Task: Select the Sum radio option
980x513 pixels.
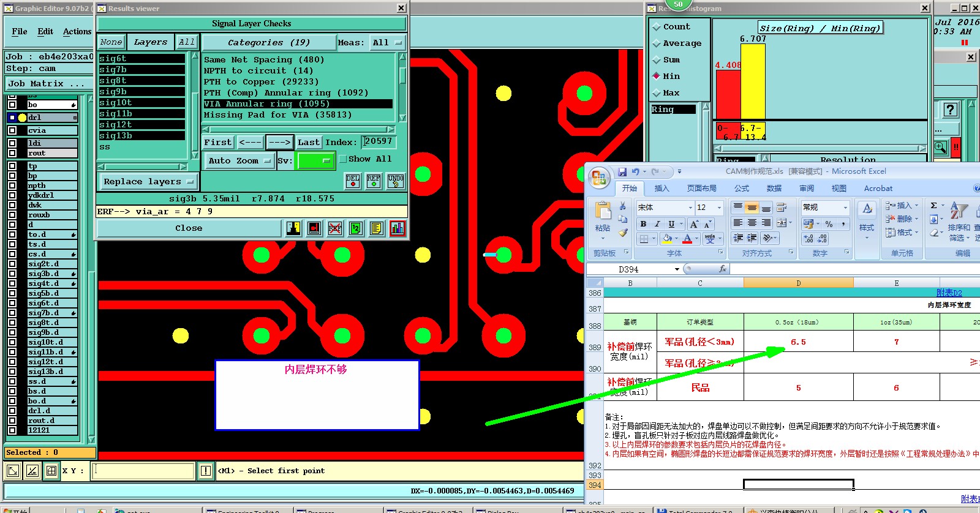Action: click(x=657, y=60)
